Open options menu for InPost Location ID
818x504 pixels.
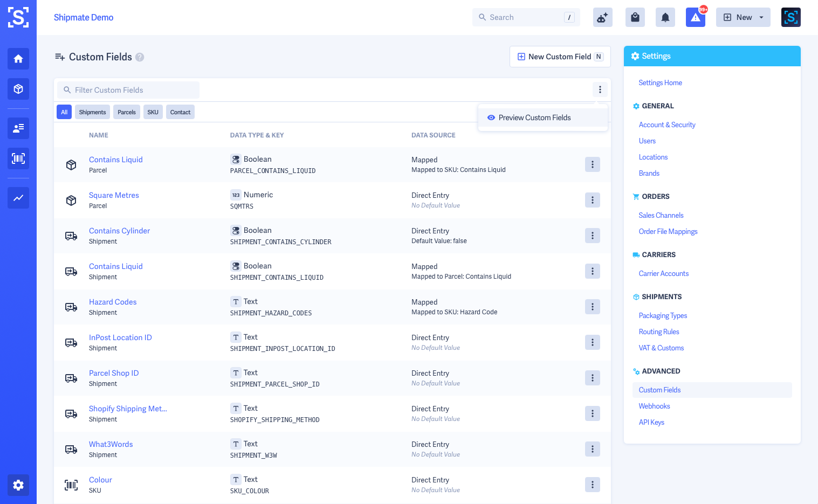click(x=593, y=342)
